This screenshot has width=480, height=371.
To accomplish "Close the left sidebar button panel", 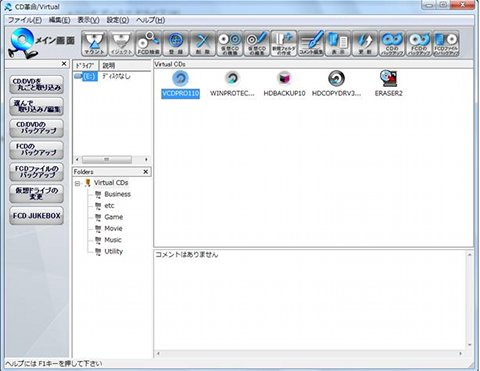I will click(x=64, y=63).
